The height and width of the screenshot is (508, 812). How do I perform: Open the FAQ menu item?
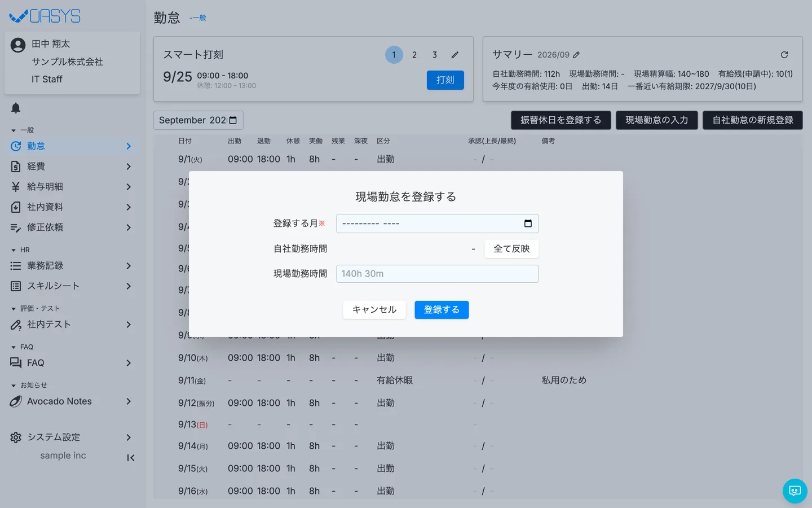(x=72, y=363)
